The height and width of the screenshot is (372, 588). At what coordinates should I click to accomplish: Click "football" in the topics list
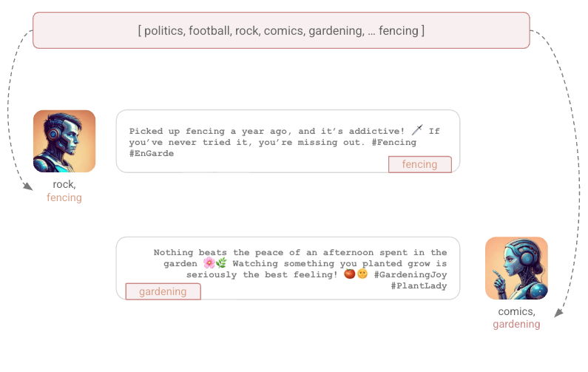(x=211, y=31)
